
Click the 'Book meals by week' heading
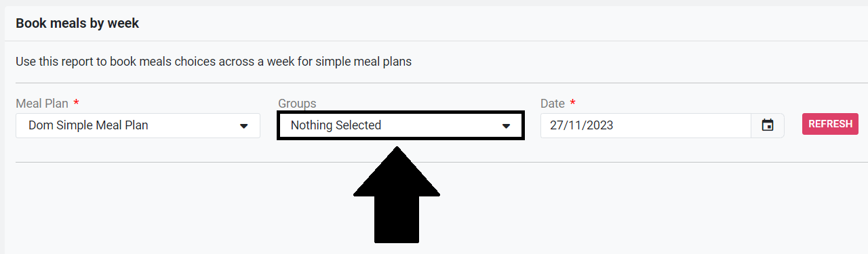[x=77, y=23]
